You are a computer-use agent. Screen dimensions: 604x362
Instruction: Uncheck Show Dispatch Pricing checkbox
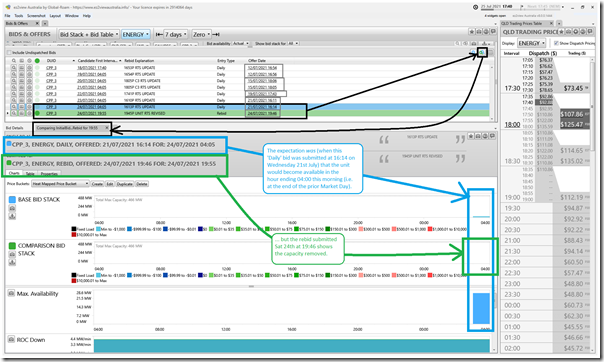[x=556, y=43]
